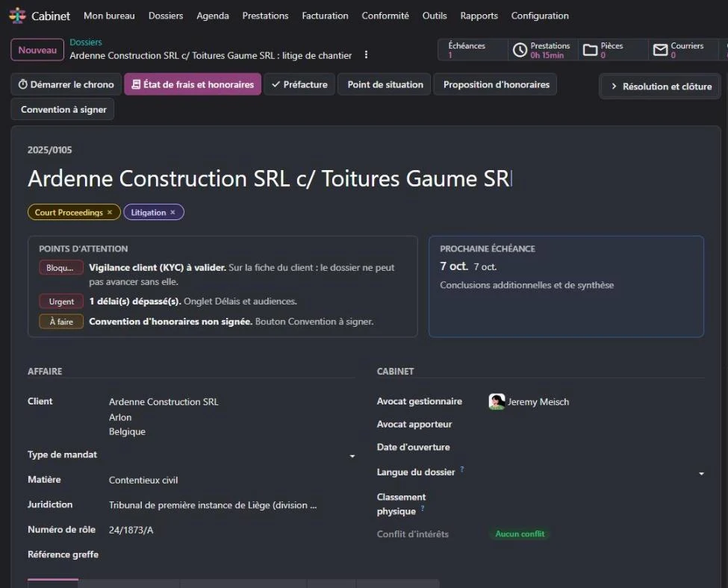Click the Préfacture button
Screen dimensions: 728x588
tap(299, 84)
